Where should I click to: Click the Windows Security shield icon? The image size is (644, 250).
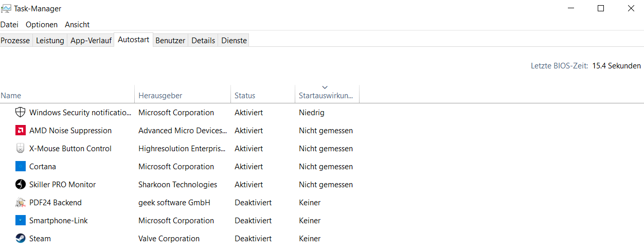click(21, 113)
